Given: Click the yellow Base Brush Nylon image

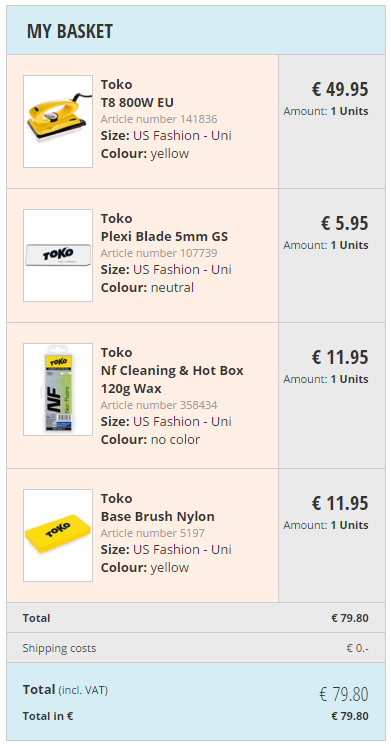Looking at the screenshot, I should 58,535.
